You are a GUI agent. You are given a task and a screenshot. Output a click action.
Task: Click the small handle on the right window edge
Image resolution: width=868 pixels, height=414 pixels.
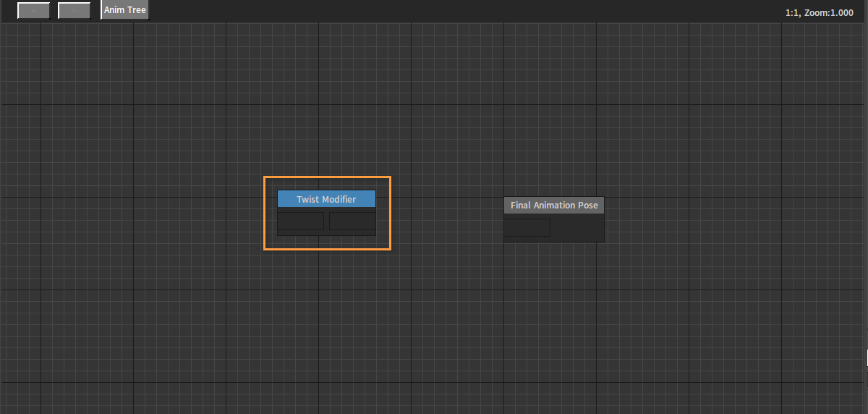[x=866, y=357]
